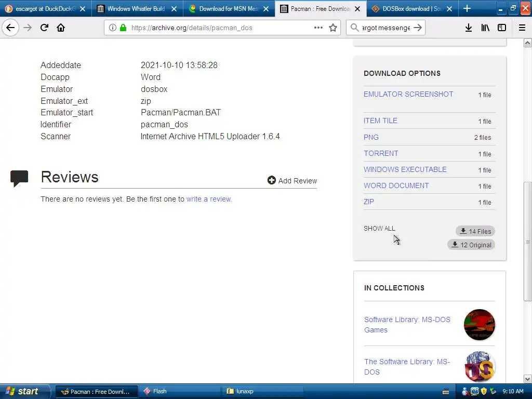Viewport: 532px width, 399px height.
Task: Open the library bookmarks icon
Action: point(485,28)
